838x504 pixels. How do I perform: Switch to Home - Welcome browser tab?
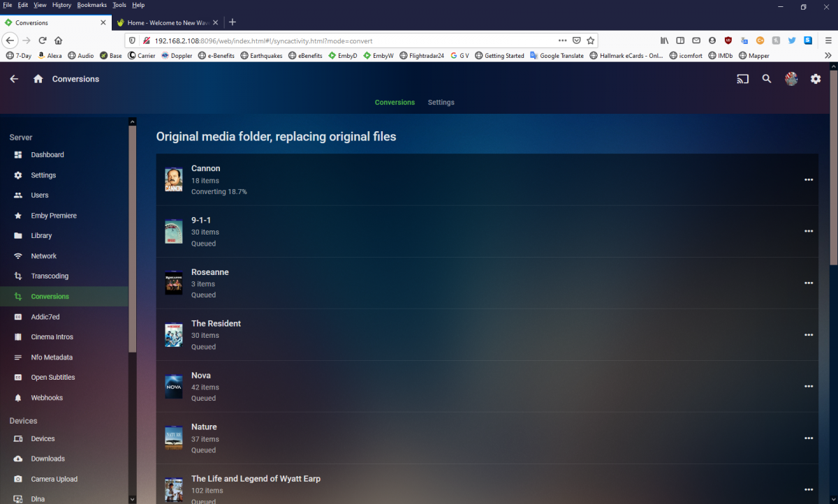[168, 22]
